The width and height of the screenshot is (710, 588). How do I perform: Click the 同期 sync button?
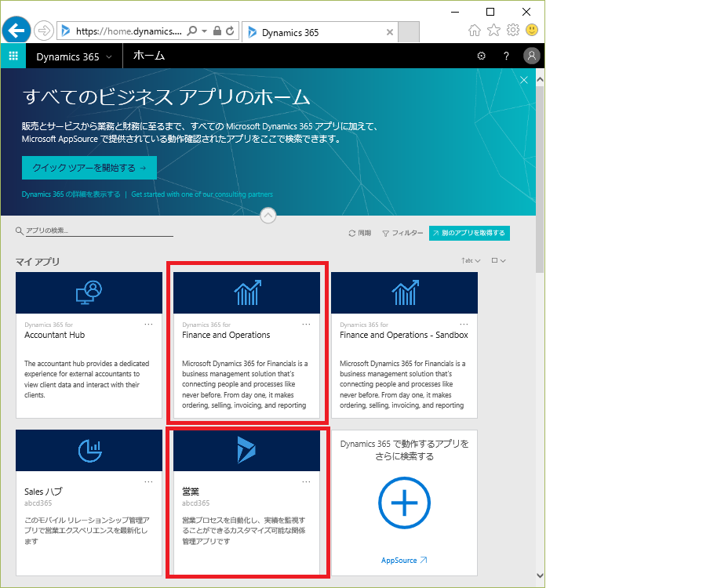tap(359, 233)
